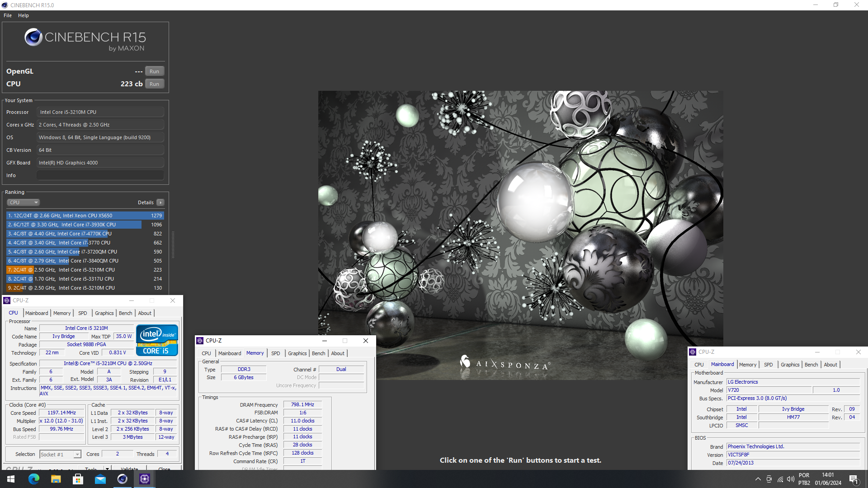Open the Tools dropdown arrow in CPU-Z
Viewport: 868px width, 488px height.
(107, 469)
